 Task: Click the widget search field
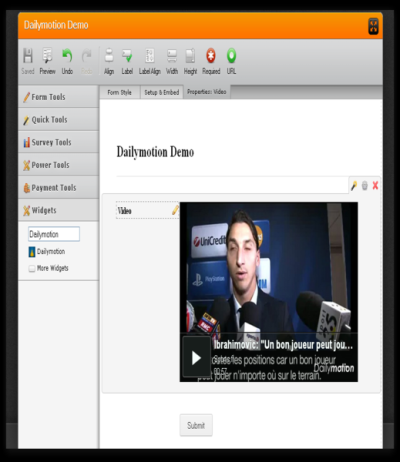point(54,234)
